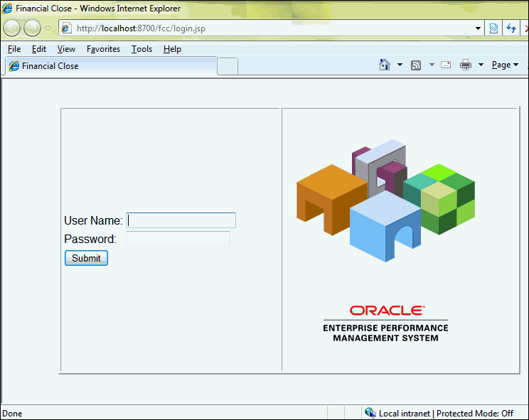Focus the User Name input field

(181, 220)
